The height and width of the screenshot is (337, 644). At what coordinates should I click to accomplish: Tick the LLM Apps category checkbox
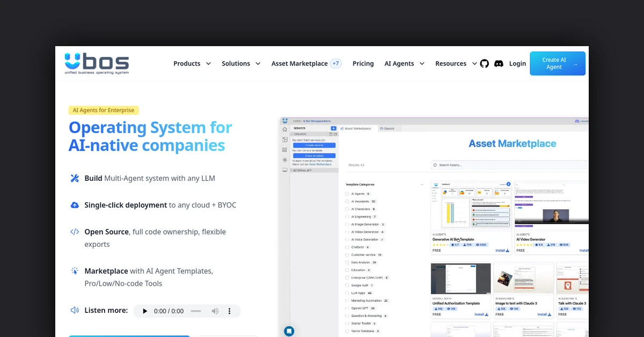click(347, 293)
